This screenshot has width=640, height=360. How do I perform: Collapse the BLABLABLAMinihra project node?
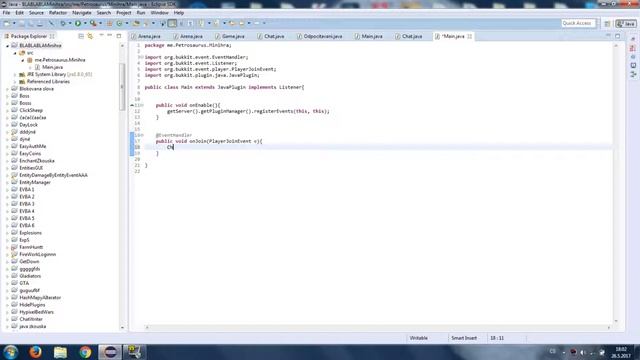point(7,46)
